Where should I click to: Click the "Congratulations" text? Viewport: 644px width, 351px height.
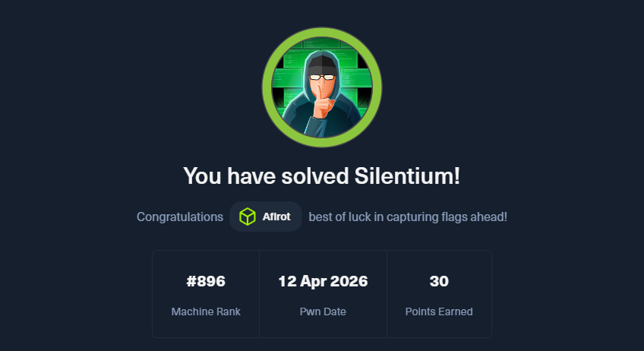tap(180, 217)
